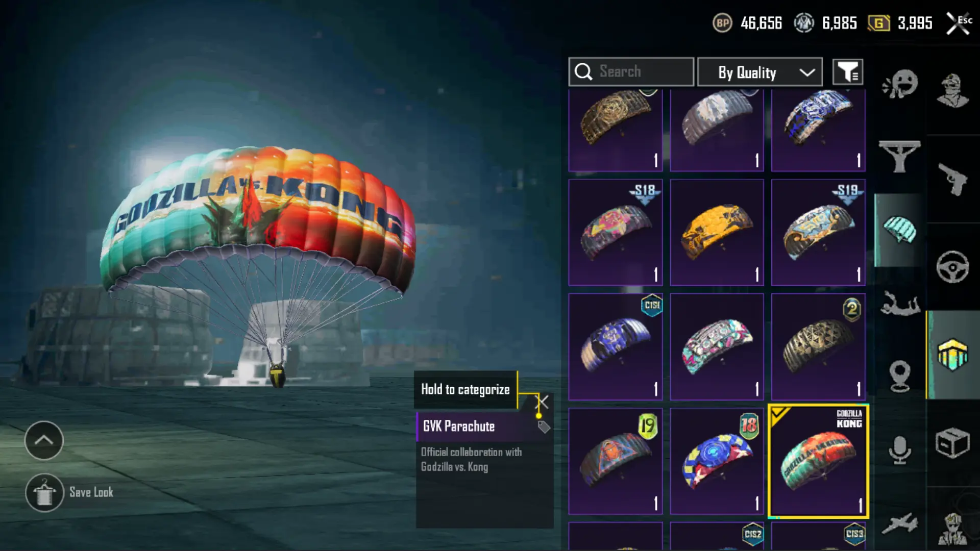Select the parachute category icon
The height and width of the screenshot is (551, 980).
(900, 230)
